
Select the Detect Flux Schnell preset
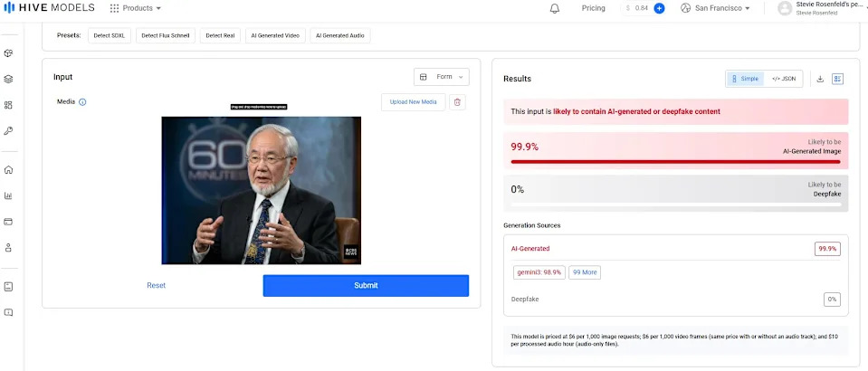(165, 35)
